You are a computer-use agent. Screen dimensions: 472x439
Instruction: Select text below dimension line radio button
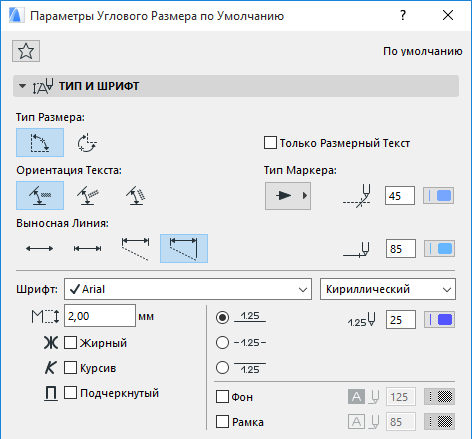[222, 368]
